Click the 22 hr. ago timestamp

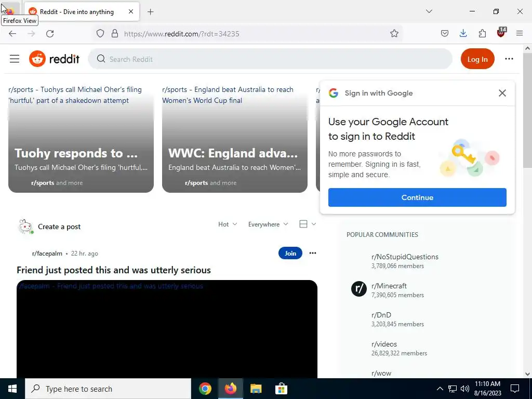click(85, 254)
